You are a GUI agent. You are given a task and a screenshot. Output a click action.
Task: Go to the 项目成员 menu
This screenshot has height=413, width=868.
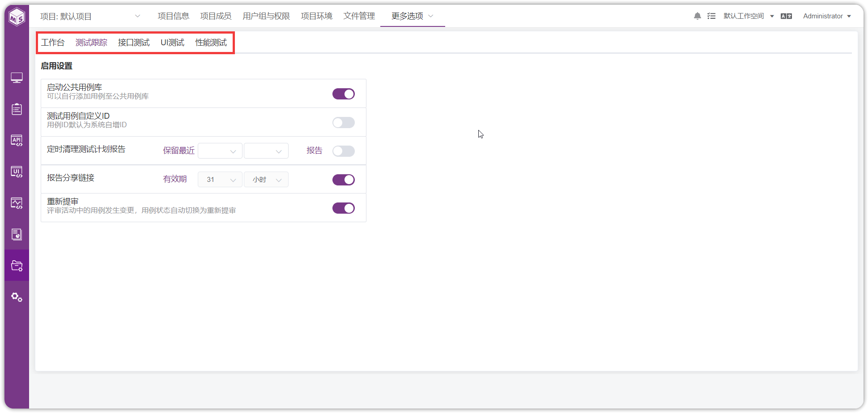[216, 16]
